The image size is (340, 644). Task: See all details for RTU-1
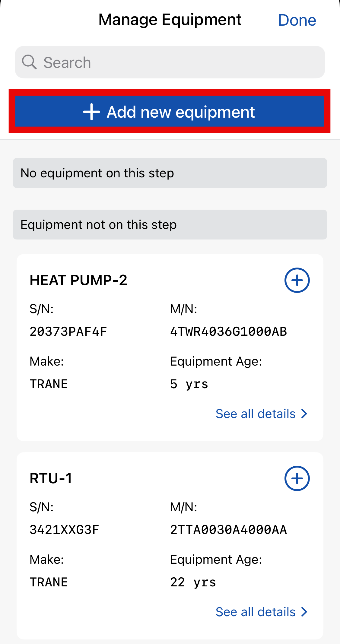tap(256, 612)
